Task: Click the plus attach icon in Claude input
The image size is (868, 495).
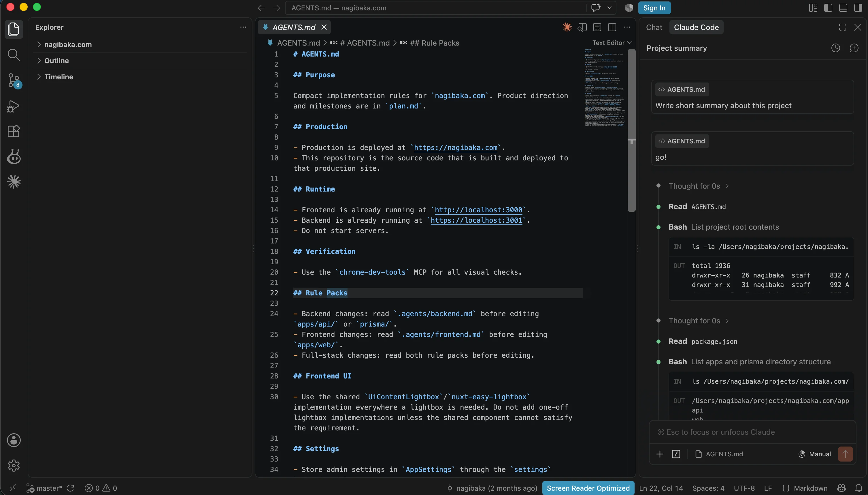Action: pos(660,454)
